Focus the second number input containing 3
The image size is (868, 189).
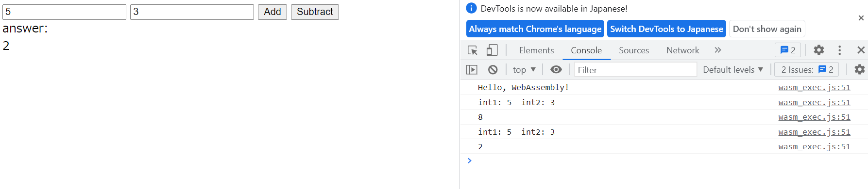[192, 12]
